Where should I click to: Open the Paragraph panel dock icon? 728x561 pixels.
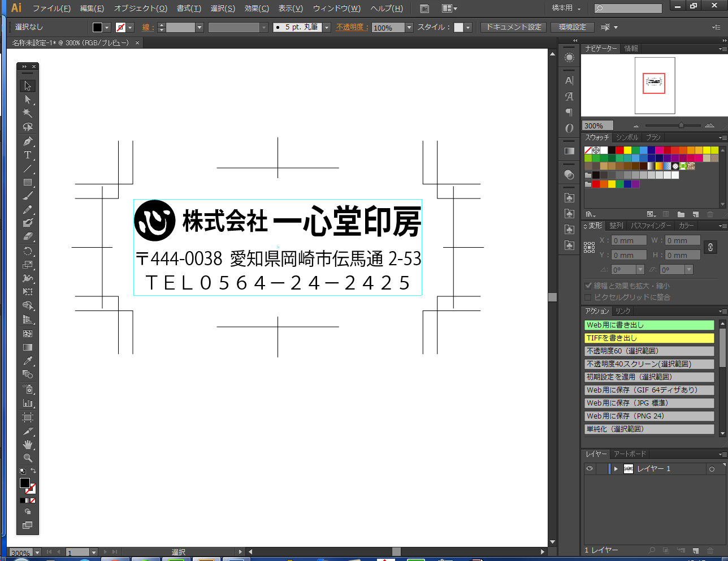click(569, 112)
